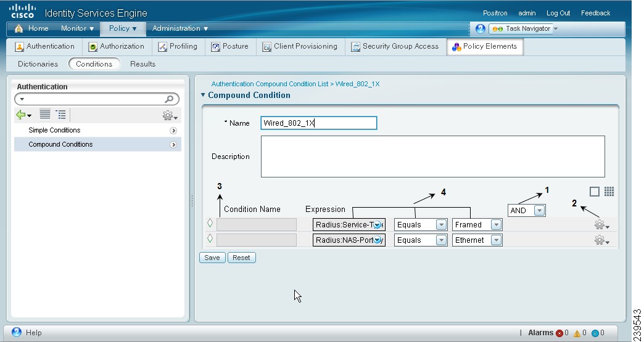
Task: Switch to the Authentication tab
Action: [44, 46]
